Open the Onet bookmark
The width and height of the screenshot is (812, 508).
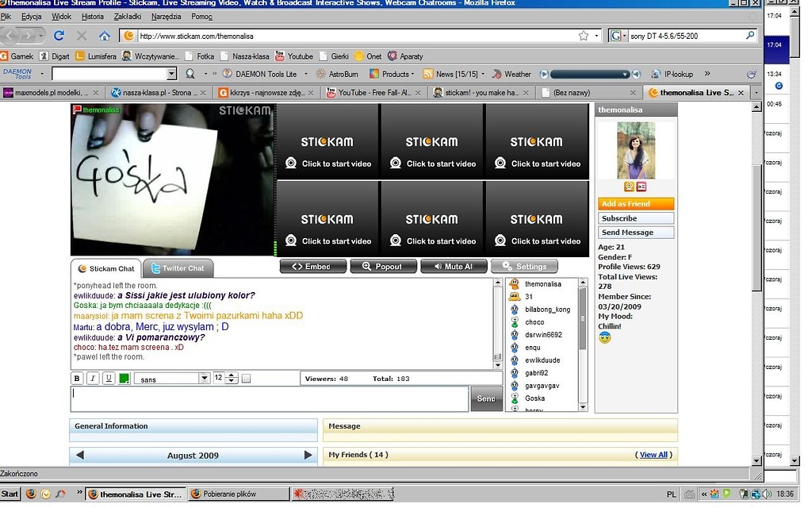[368, 56]
